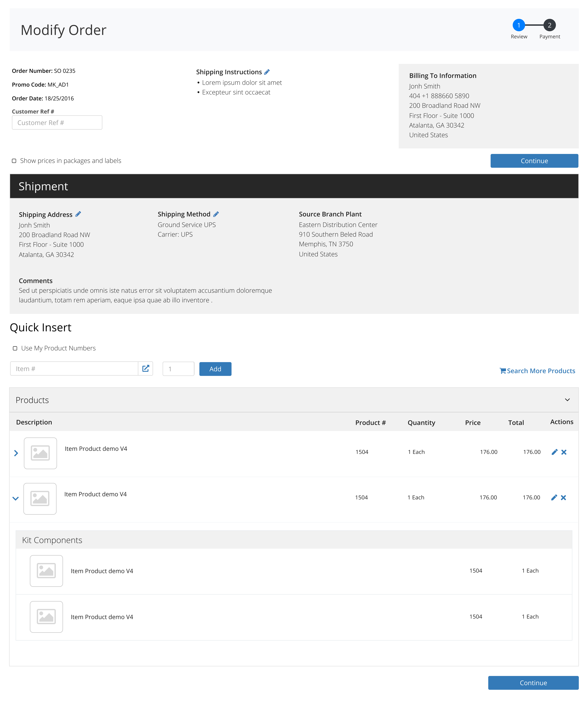Toggle Show prices in packages and labels
The height and width of the screenshot is (704, 588).
pyautogui.click(x=14, y=161)
